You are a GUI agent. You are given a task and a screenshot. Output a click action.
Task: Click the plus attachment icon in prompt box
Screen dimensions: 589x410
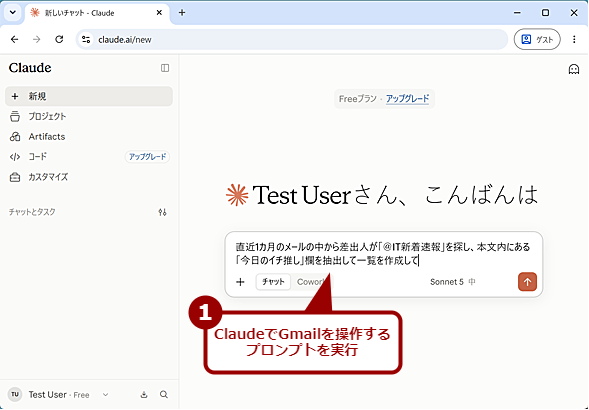coord(240,282)
